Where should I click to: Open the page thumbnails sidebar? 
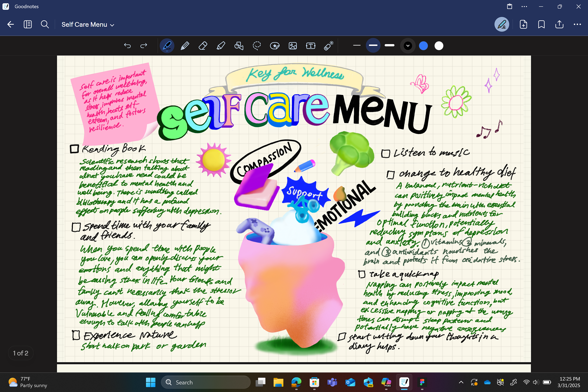28,24
